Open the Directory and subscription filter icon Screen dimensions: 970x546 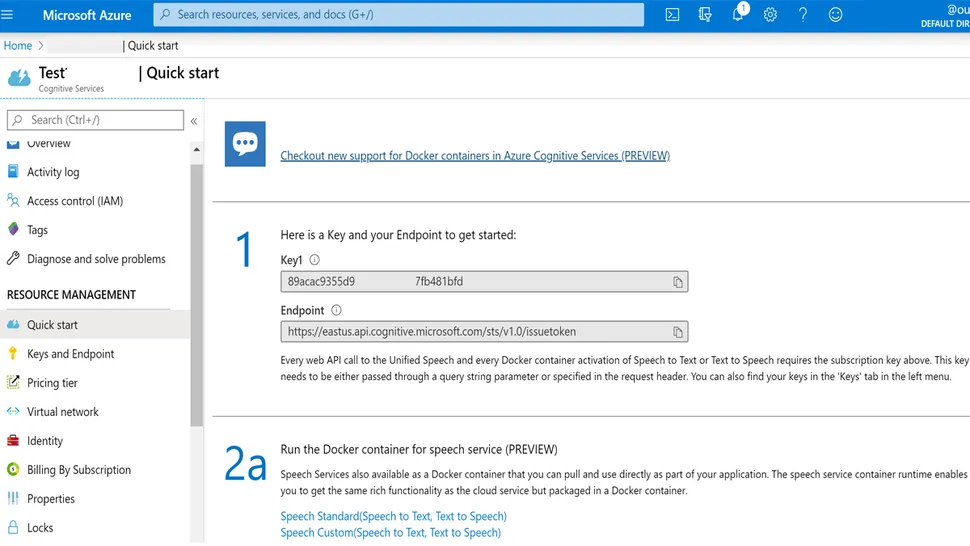tap(705, 15)
